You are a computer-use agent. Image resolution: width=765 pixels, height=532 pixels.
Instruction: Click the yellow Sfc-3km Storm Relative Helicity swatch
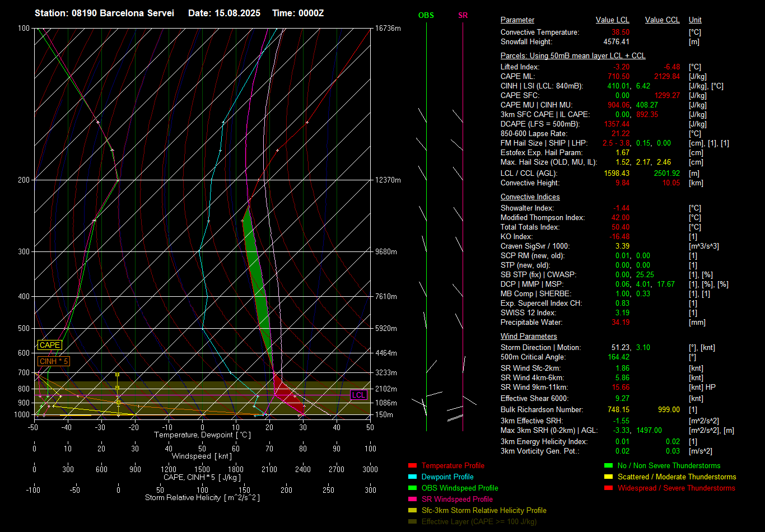tap(413, 510)
